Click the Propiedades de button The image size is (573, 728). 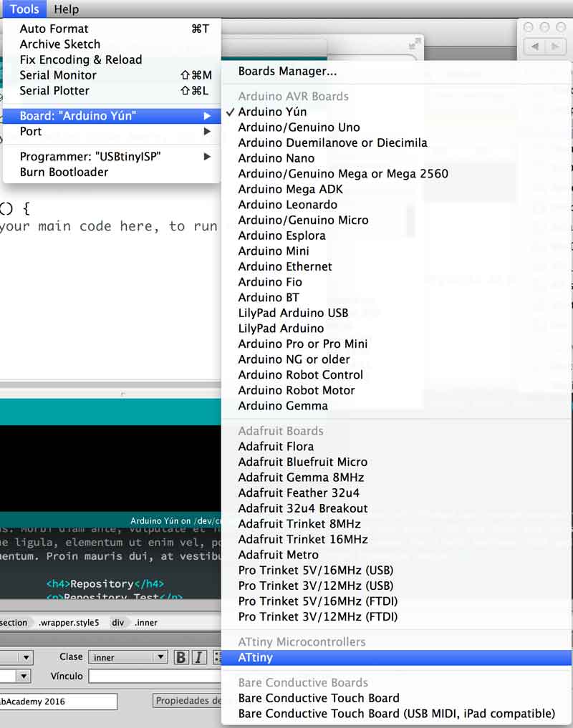point(187,701)
